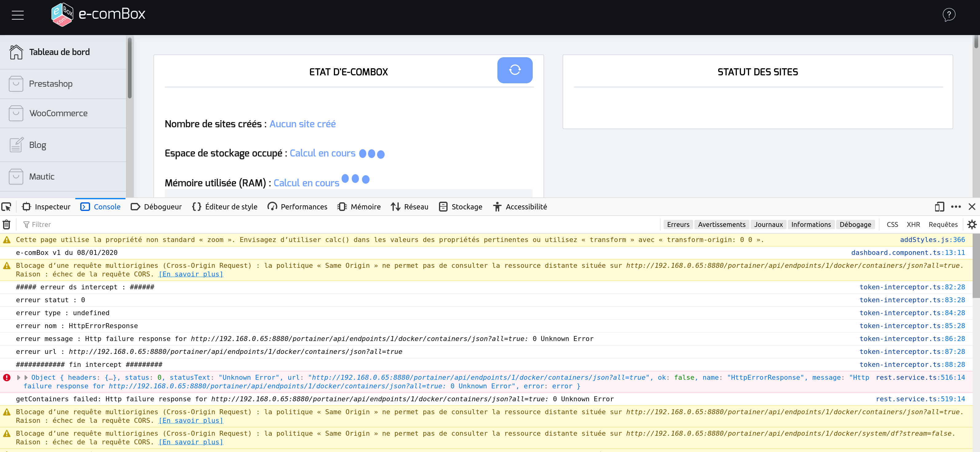Expand the error stack trace arrow
The width and height of the screenshot is (980, 452).
[x=19, y=377]
